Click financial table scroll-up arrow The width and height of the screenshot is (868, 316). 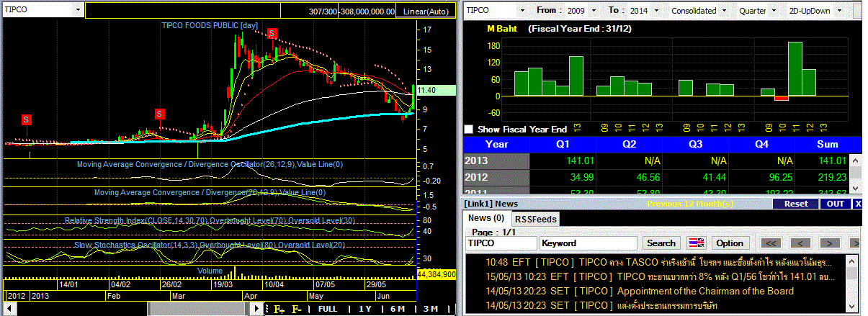click(x=856, y=159)
